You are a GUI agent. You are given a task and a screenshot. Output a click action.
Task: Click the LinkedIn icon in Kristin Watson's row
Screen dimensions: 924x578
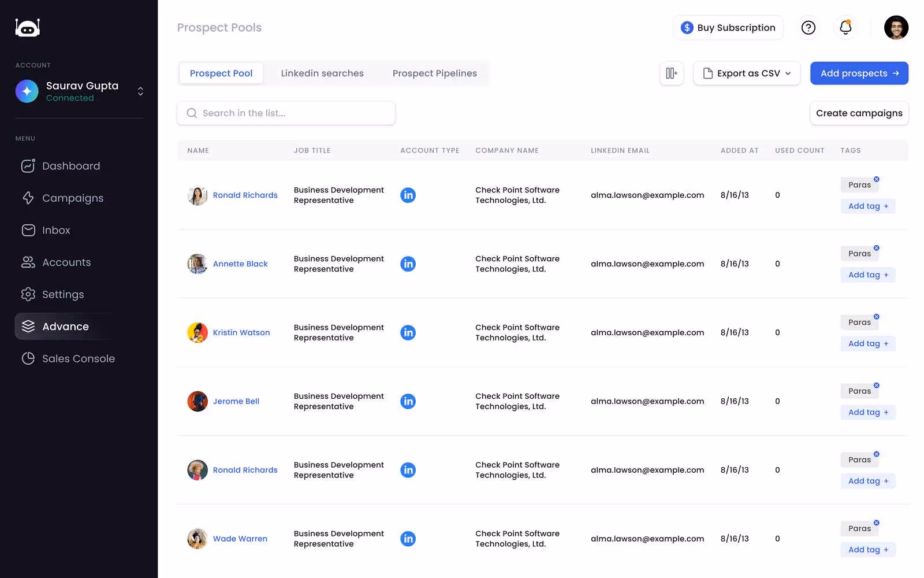(408, 332)
